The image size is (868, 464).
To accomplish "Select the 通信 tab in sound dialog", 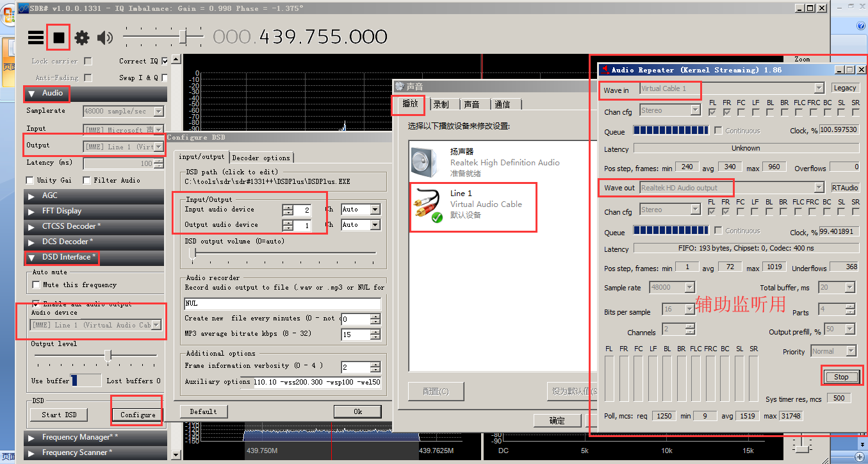I will pyautogui.click(x=503, y=104).
